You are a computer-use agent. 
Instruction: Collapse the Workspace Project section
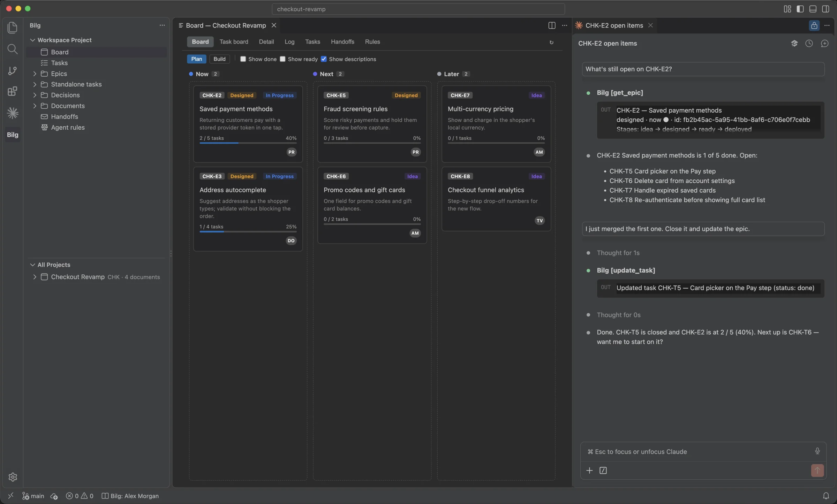[32, 40]
